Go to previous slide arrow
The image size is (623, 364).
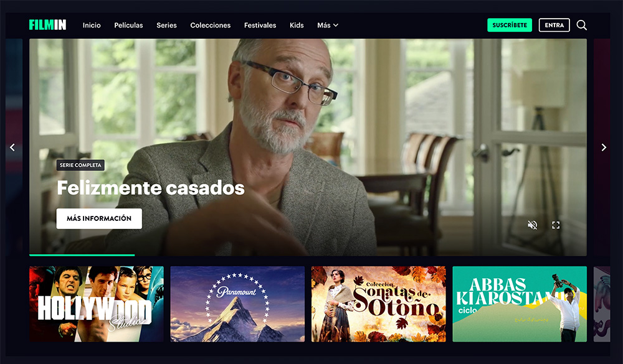point(12,147)
